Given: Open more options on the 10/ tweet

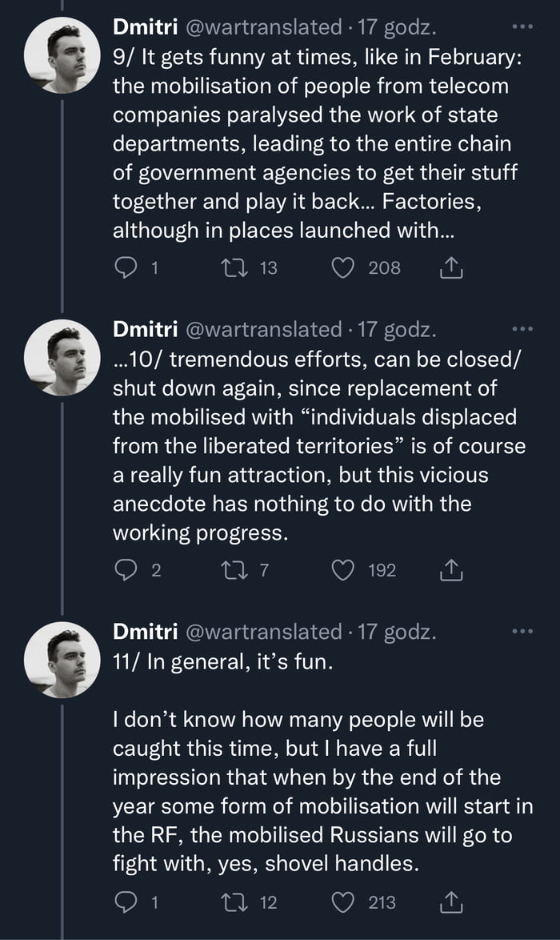Looking at the screenshot, I should point(521,329).
